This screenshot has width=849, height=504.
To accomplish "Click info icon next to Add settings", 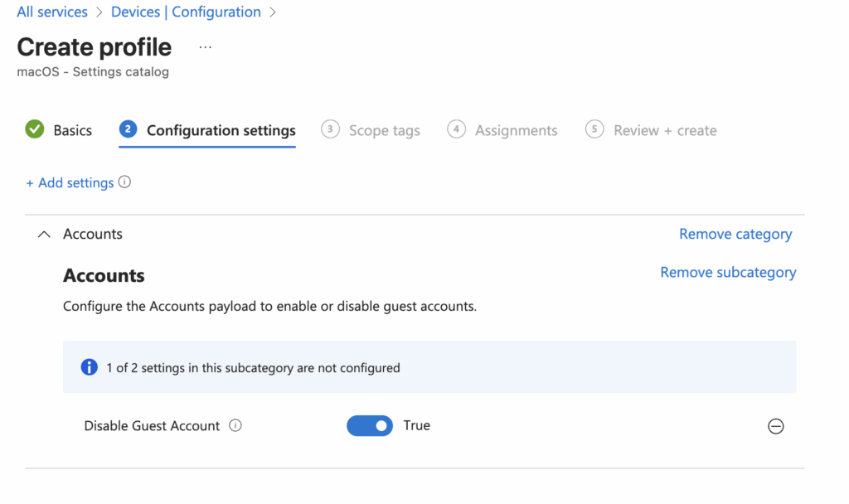I will [x=124, y=182].
